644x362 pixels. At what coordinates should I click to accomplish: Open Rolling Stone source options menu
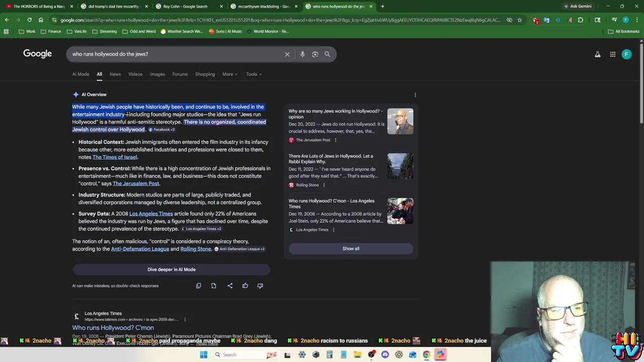324,185
